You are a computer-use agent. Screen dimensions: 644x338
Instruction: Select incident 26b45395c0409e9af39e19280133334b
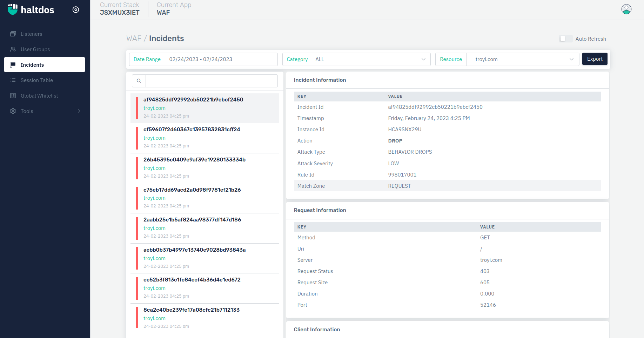point(205,168)
